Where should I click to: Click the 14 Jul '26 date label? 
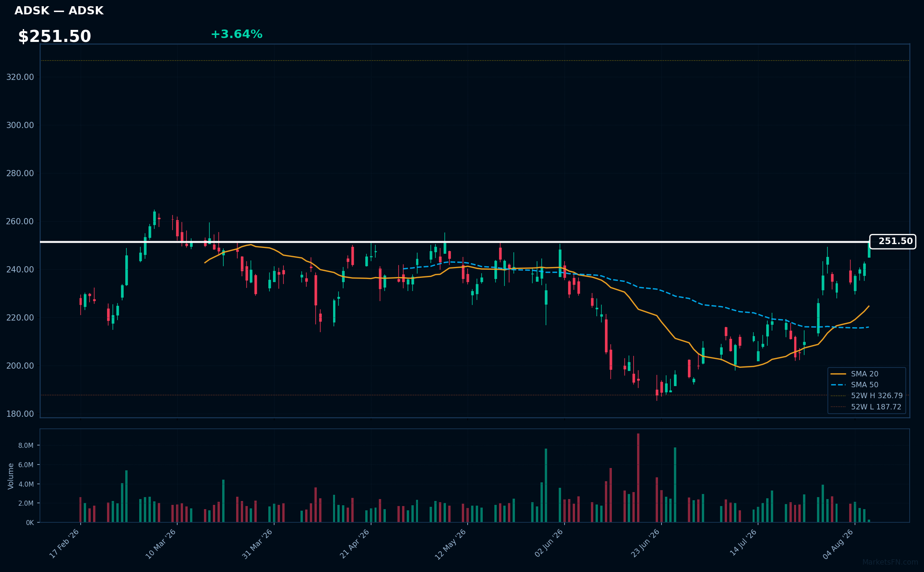point(743,543)
